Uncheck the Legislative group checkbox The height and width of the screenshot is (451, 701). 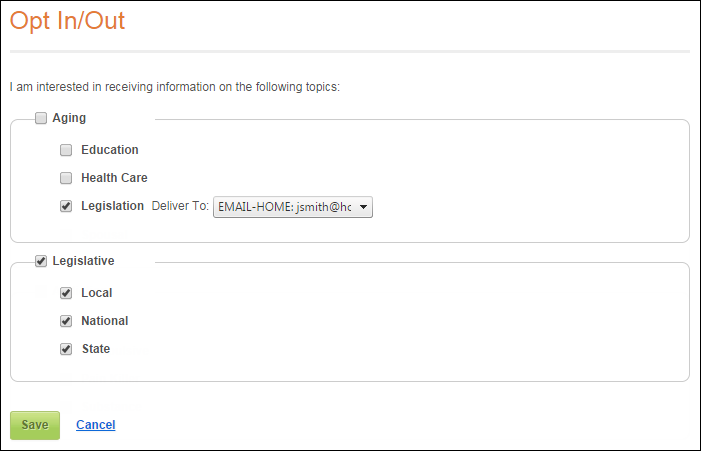[x=41, y=261]
